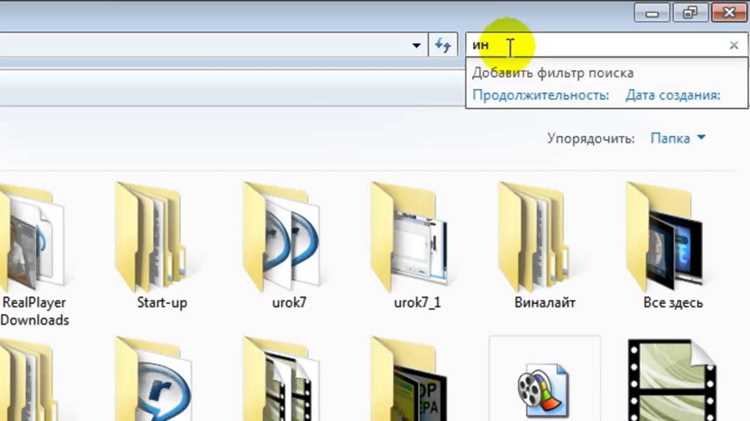750x421 pixels.
Task: Click the Start-up folder name
Action: pyautogui.click(x=162, y=303)
